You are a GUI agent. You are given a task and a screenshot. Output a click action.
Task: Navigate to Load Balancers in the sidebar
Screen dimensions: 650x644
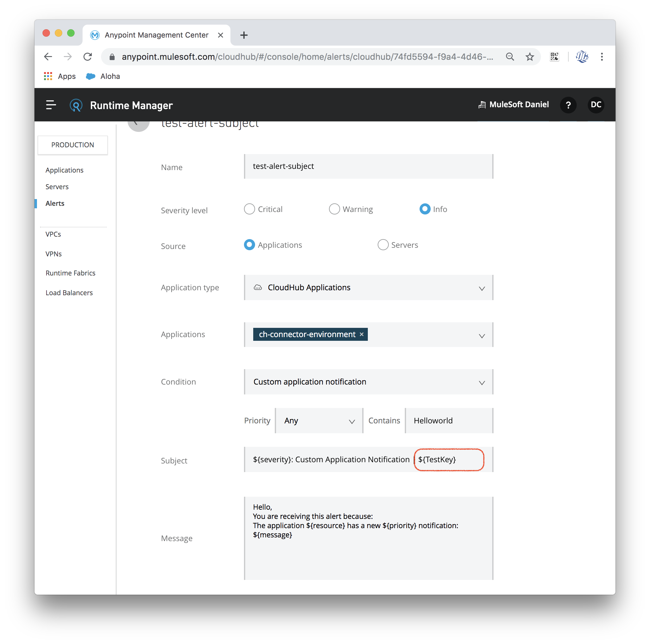[x=69, y=292]
